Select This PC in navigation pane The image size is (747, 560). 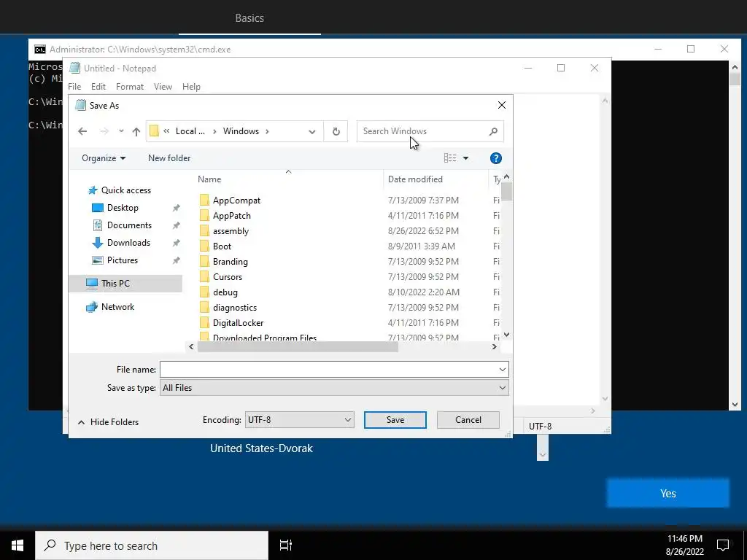click(125, 284)
